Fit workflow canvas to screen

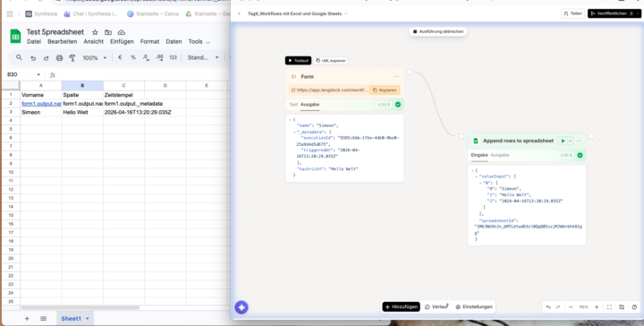pyautogui.click(x=609, y=307)
